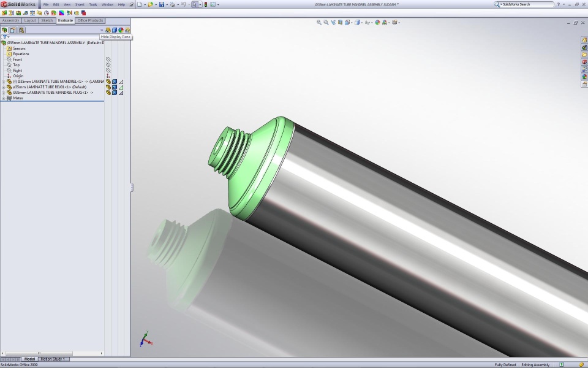Screen dimensions: 588x368
Task: Expand the LAMINATE TUBE MANDREL PLUG<1> node
Action: point(4,93)
